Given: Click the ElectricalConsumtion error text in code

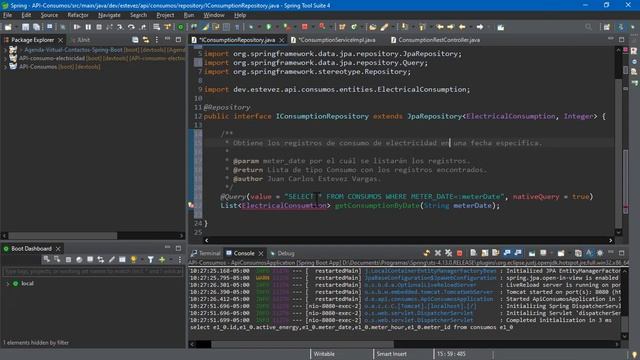Looking at the screenshot, I should pos(284,205).
